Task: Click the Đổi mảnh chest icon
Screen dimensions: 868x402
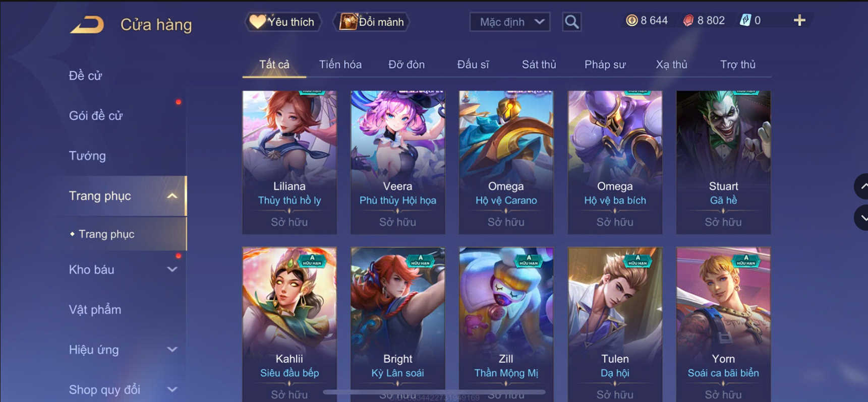Action: click(348, 22)
